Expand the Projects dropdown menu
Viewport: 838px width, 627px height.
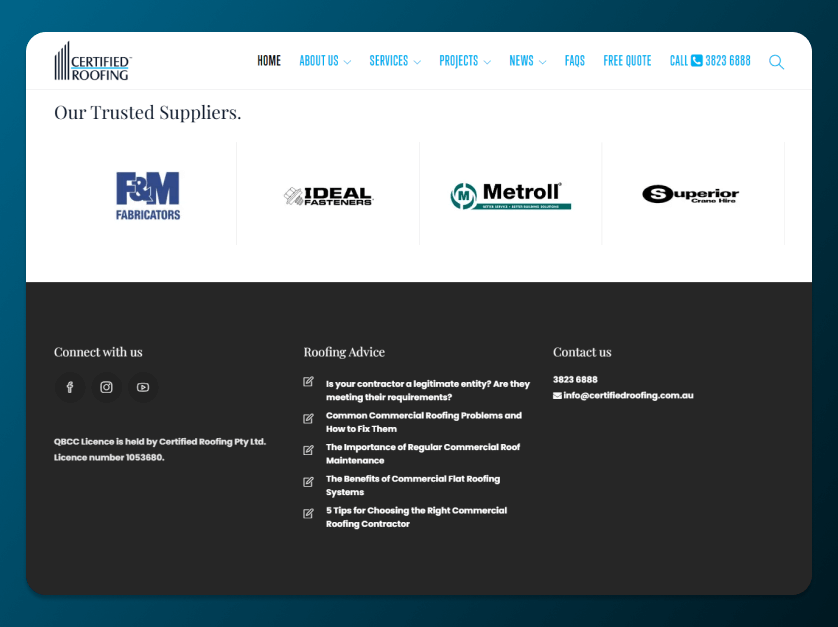click(x=464, y=61)
